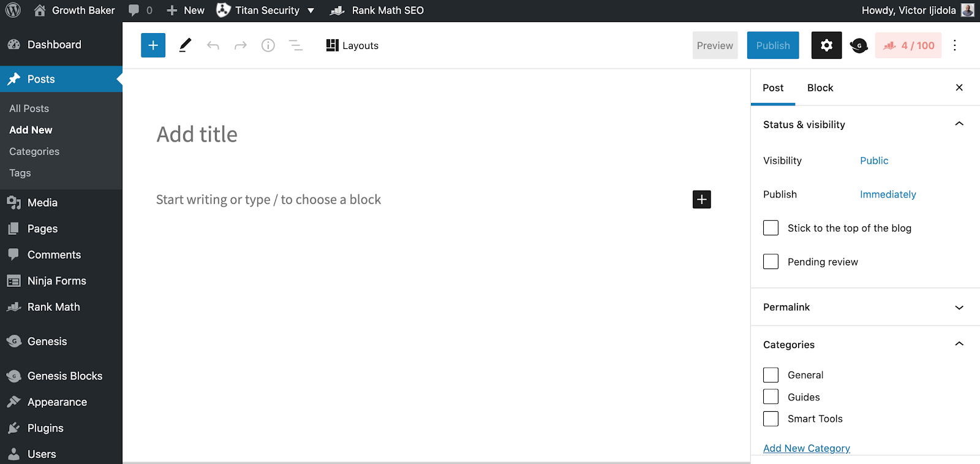Open Categories under Posts menu
This screenshot has height=464, width=980.
[34, 151]
